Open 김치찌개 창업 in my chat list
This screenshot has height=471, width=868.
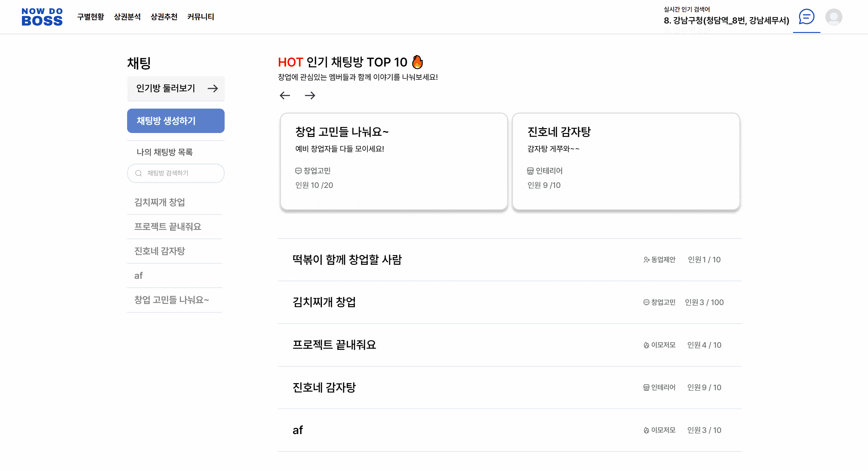point(160,202)
